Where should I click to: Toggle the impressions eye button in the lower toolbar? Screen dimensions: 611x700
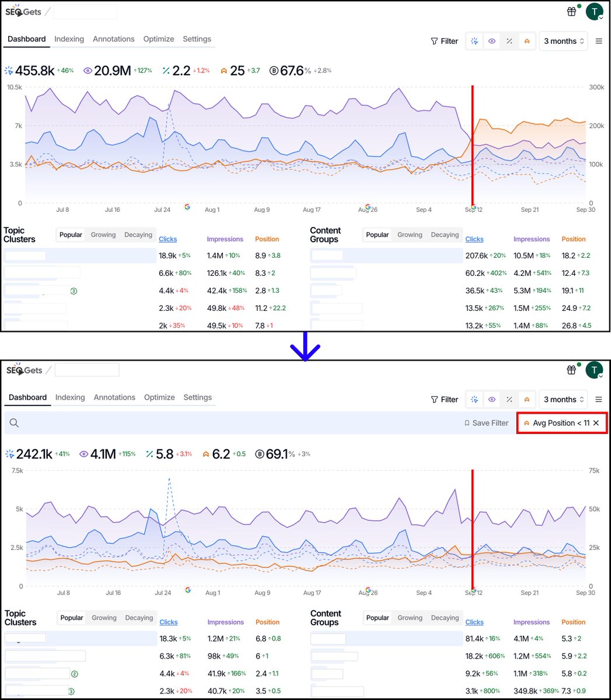pos(492,400)
